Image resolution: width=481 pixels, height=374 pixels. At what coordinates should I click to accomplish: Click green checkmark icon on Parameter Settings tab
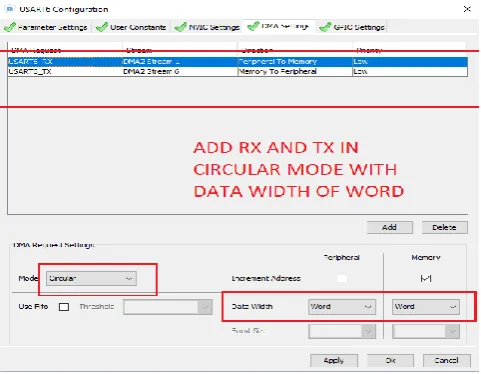pos(10,27)
